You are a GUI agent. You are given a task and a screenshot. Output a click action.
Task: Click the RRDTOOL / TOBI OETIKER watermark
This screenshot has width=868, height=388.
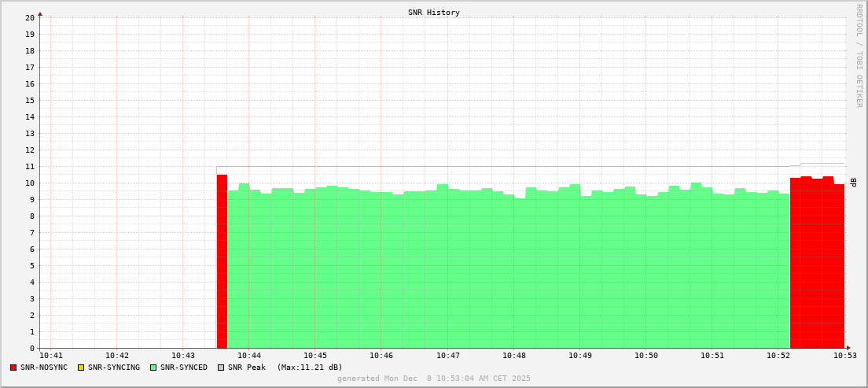click(x=859, y=54)
